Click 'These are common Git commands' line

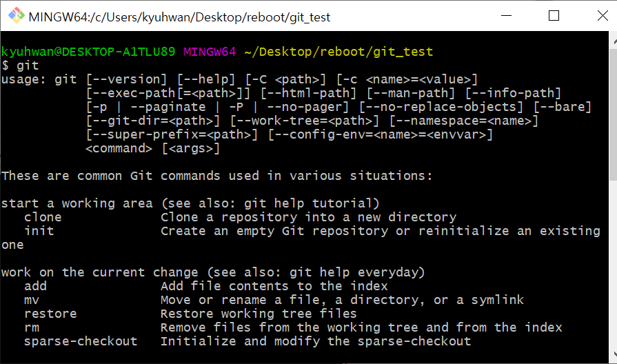tap(217, 176)
